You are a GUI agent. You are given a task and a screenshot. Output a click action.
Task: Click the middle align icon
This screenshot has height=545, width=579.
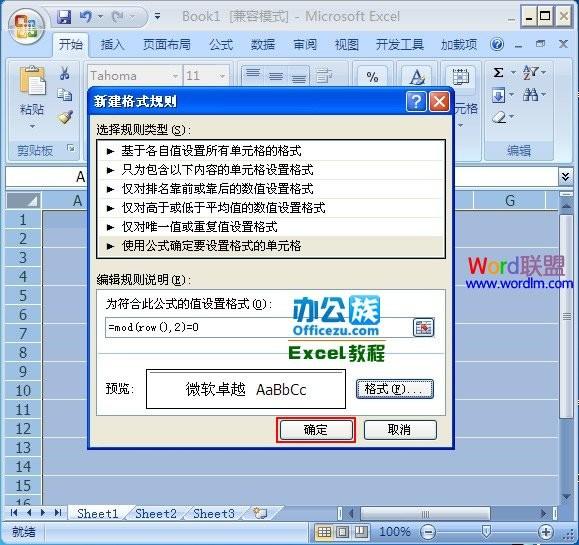276,76
